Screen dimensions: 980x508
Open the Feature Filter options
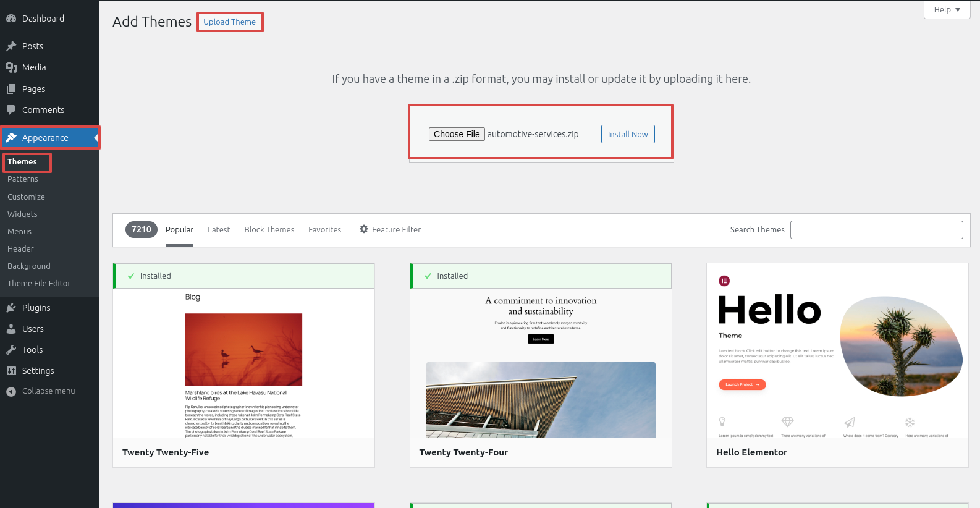[x=390, y=230]
